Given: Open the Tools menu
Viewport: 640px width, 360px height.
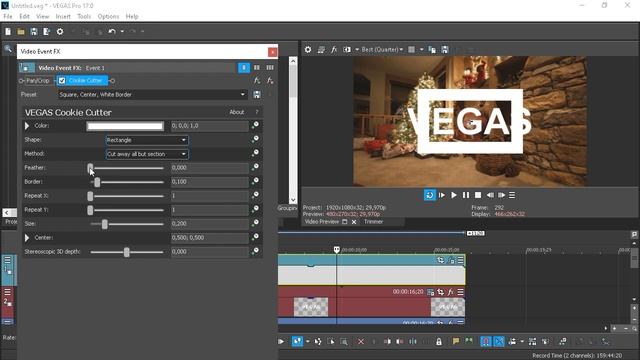Looking at the screenshot, I should click(84, 16).
